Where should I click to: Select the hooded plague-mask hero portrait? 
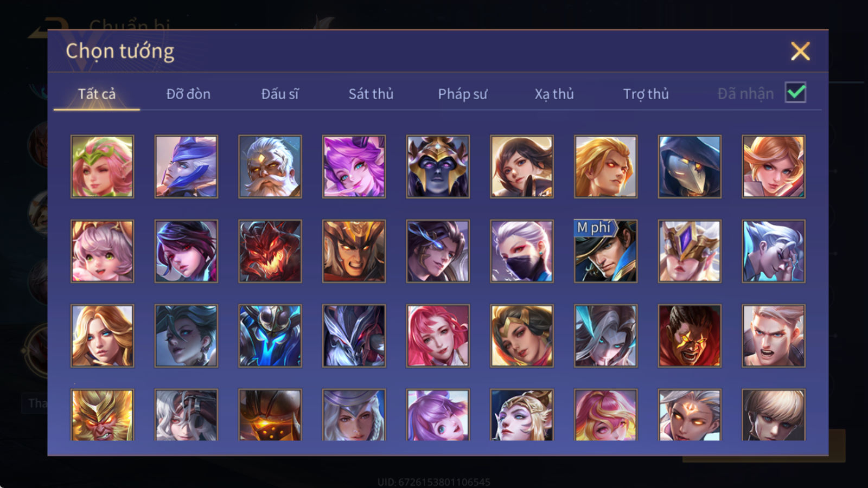coord(690,166)
